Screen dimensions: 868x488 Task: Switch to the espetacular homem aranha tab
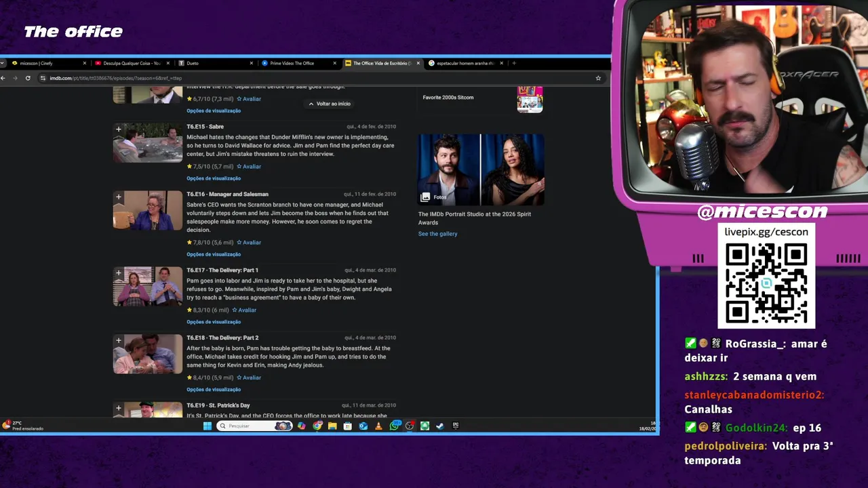coord(465,63)
